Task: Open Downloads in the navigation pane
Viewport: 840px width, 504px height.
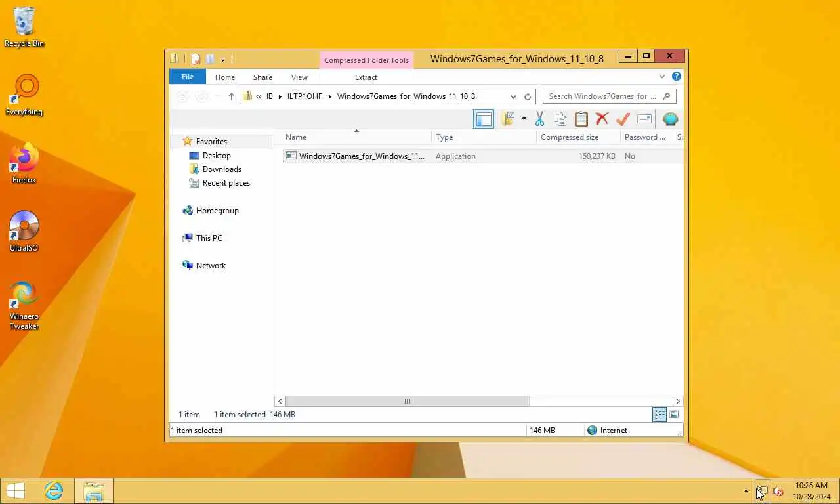Action: coord(222,169)
